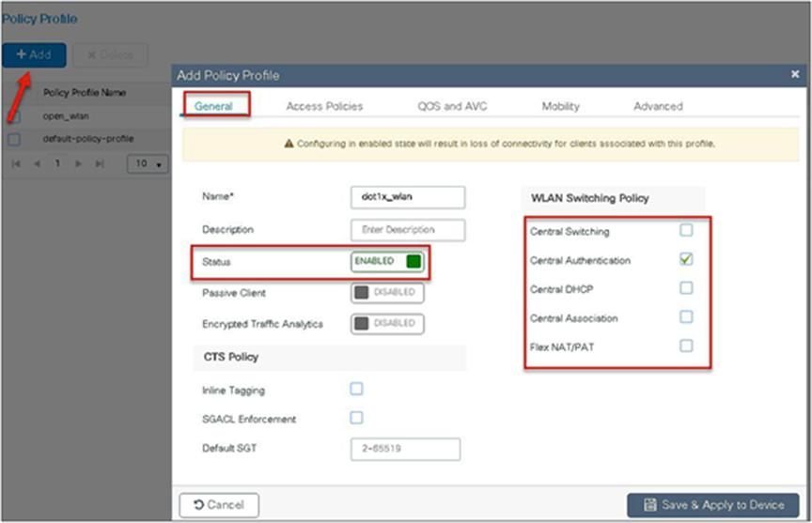
Task: Check the Flex NAT/PAT option
Action: 686,346
